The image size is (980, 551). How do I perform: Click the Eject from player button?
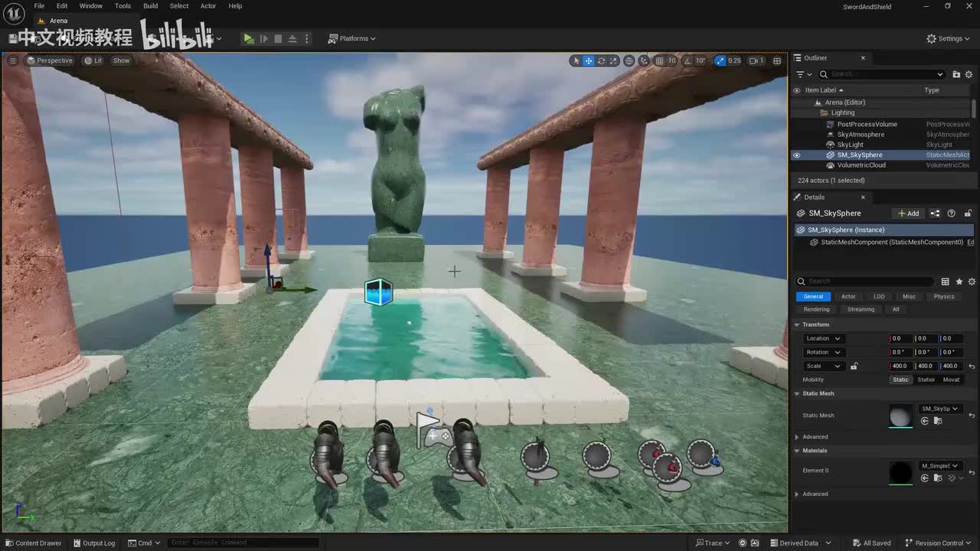(292, 38)
